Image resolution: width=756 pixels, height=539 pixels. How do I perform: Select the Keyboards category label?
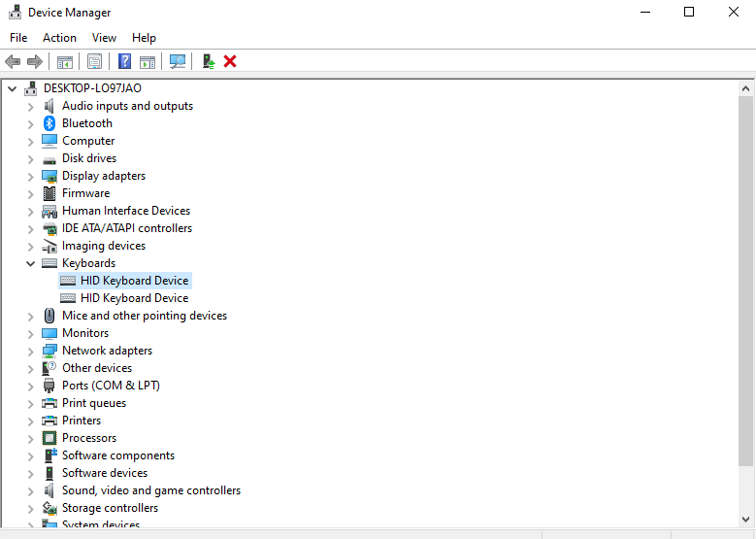(x=88, y=263)
